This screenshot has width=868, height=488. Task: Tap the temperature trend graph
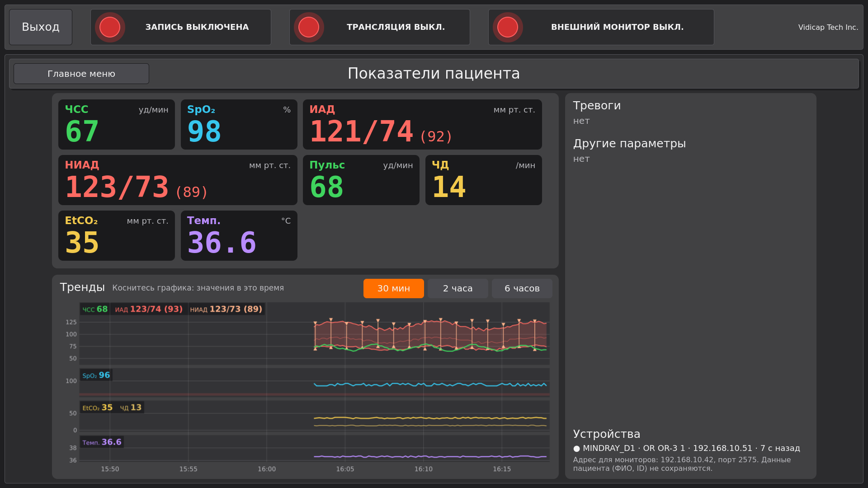315,448
